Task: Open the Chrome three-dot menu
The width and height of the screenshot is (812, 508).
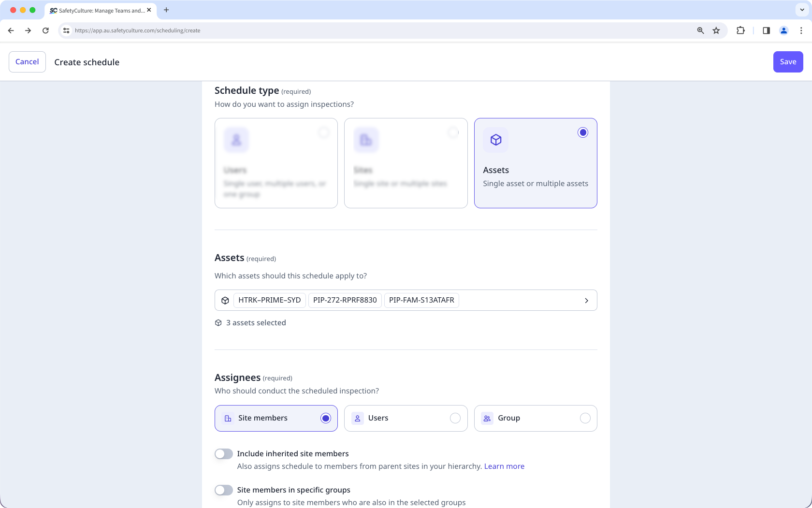Action: tap(801, 30)
